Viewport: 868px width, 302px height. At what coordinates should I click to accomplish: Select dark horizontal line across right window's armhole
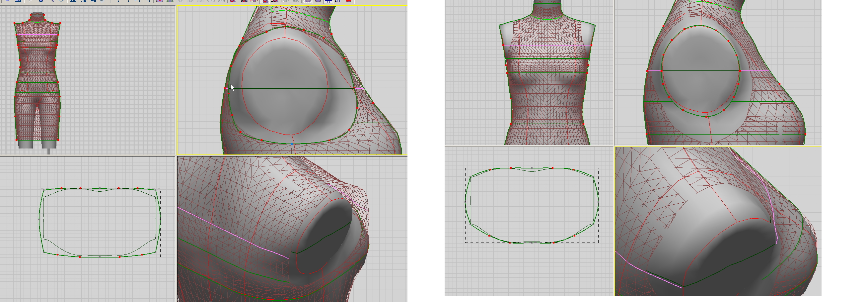pos(701,71)
